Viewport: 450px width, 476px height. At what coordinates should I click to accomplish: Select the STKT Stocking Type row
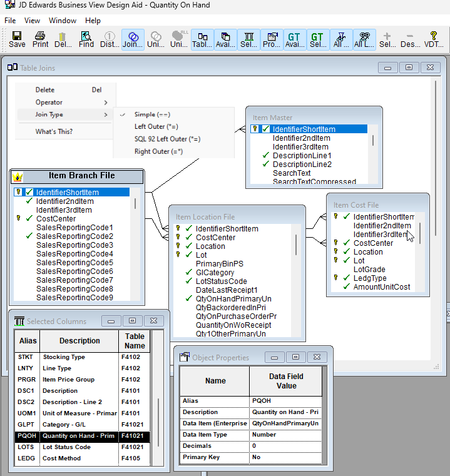click(x=82, y=357)
